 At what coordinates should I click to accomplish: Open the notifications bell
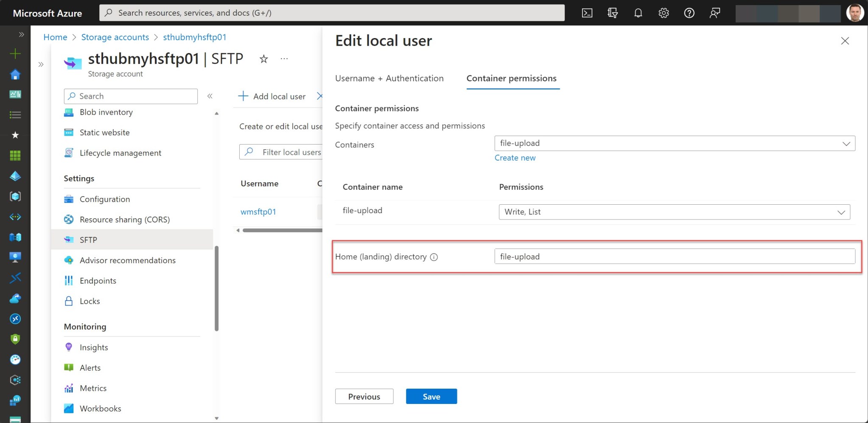(638, 13)
